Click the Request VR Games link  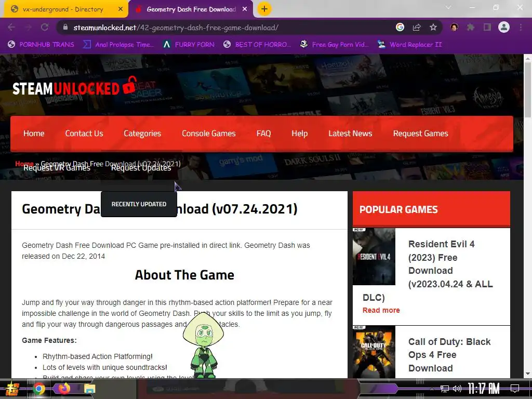(57, 168)
